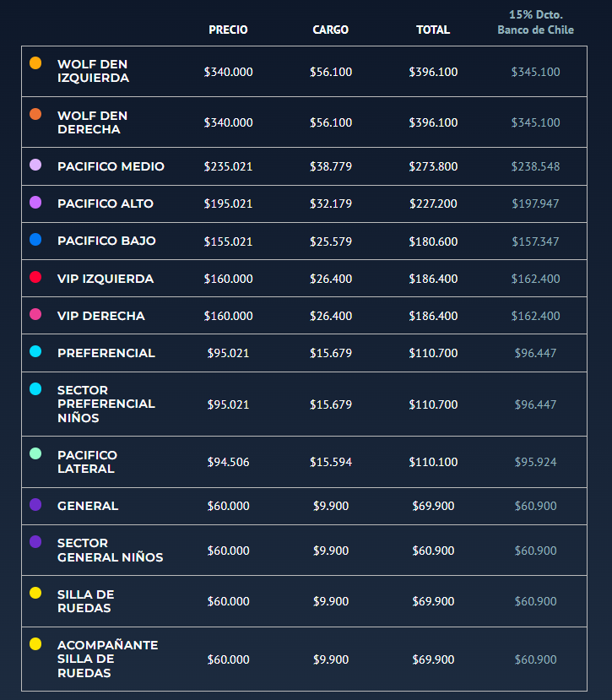The width and height of the screenshot is (612, 700).
Task: Click the Sector Preferencial Niños label
Action: 106,404
